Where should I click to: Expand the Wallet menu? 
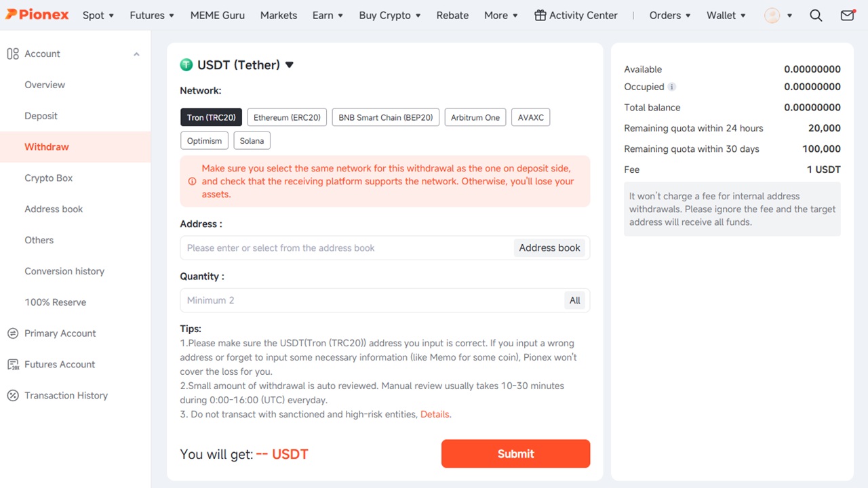tap(726, 16)
